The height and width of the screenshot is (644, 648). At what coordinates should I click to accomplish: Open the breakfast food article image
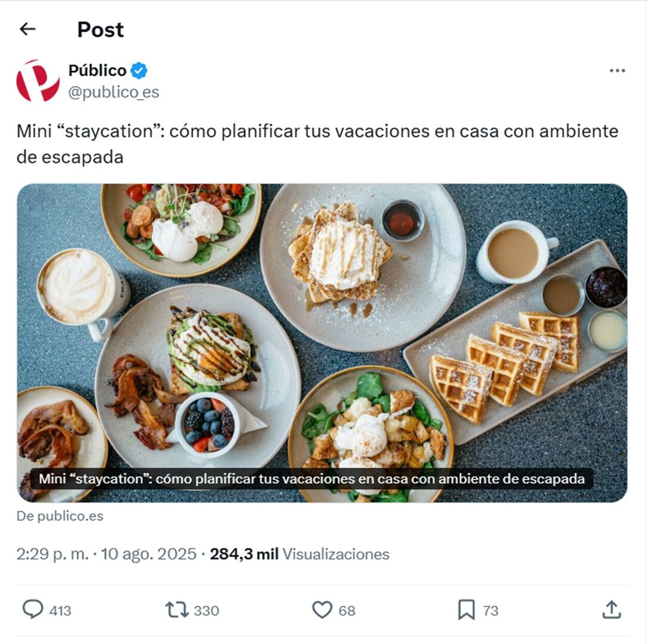point(322,343)
